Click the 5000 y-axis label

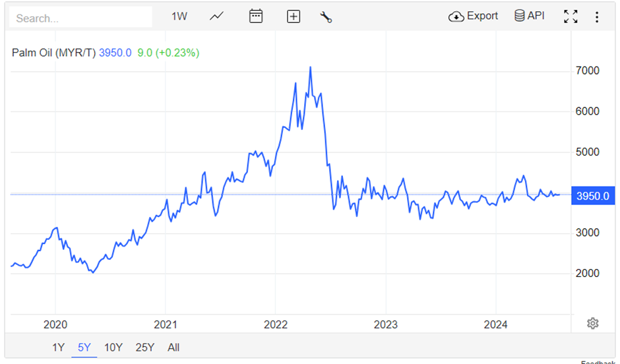588,152
